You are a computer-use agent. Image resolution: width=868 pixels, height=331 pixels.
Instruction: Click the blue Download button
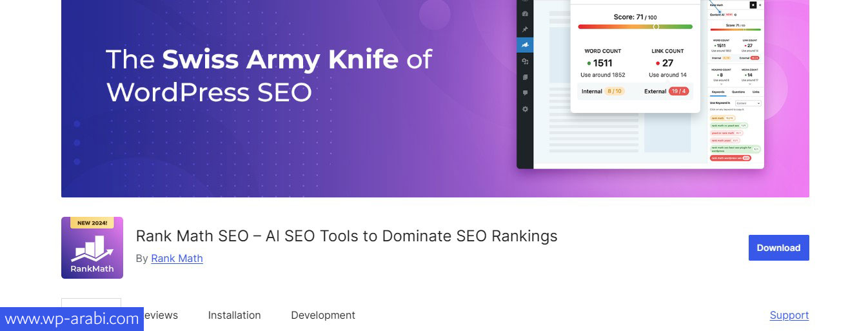pyautogui.click(x=778, y=248)
